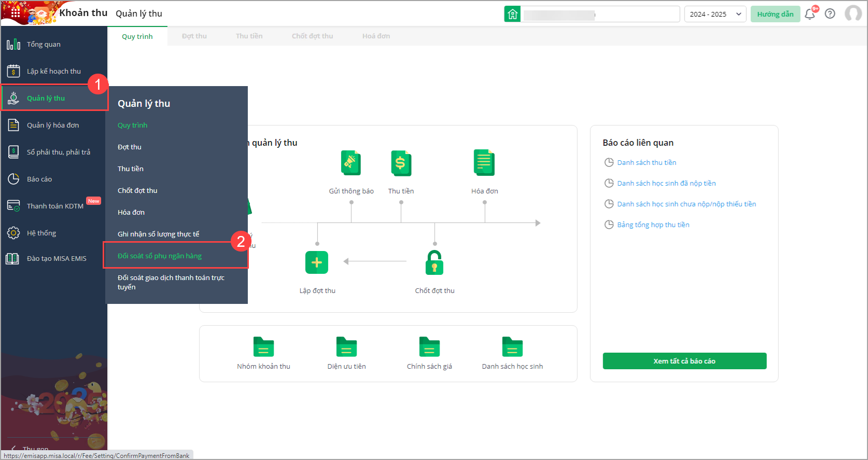Click the Lập kế hoạch thu sidebar label
The height and width of the screenshot is (460, 868).
coord(54,71)
